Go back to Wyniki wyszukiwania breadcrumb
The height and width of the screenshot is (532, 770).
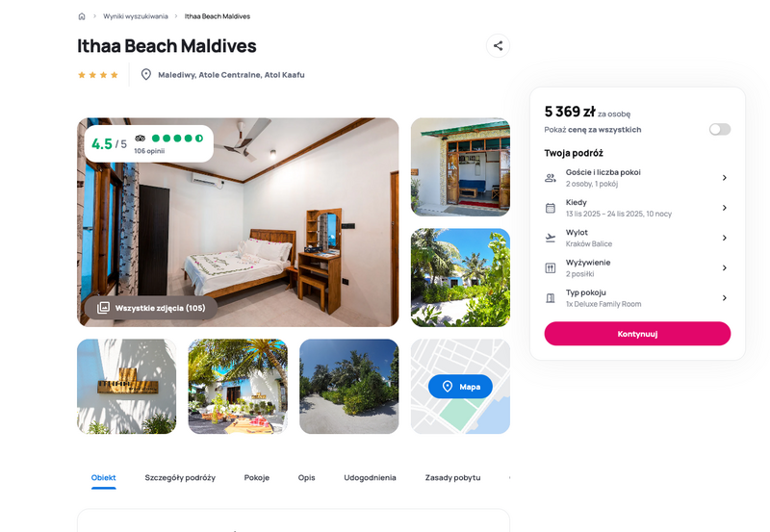coord(136,16)
